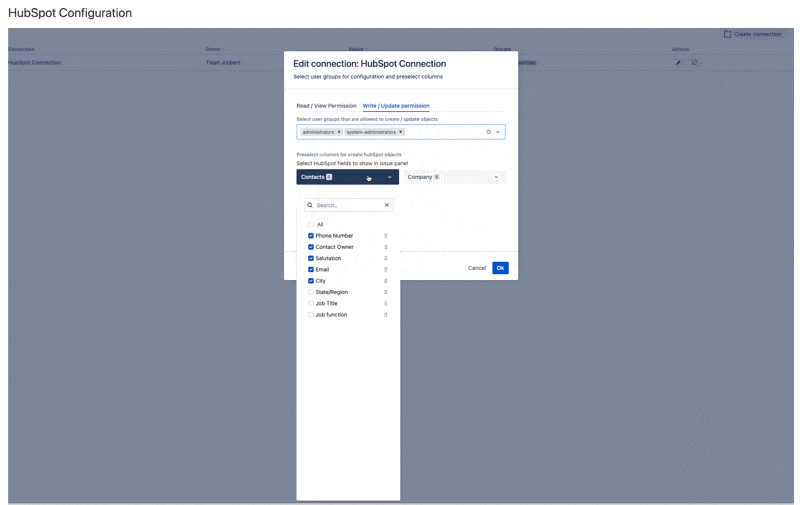Switch to Read / View Permission tab
This screenshot has height=505, width=800.
326,106
